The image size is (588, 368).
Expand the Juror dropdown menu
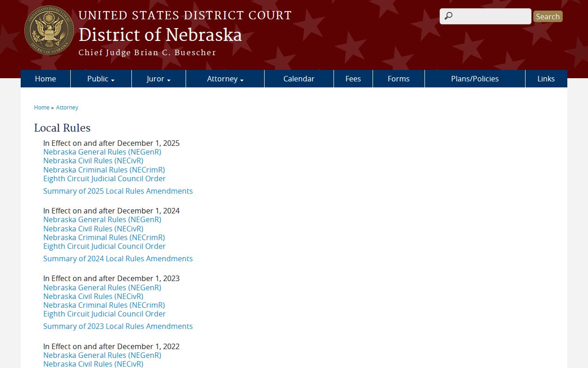(x=158, y=79)
